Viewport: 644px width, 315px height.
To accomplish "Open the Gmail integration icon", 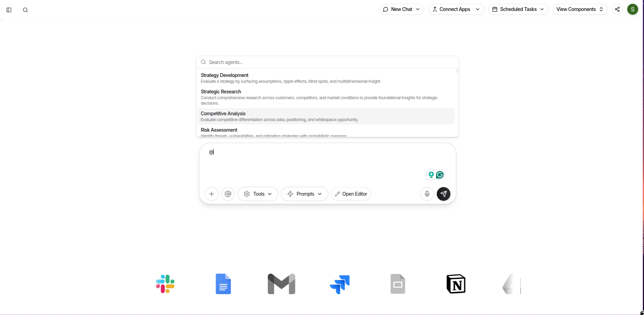I will 282,284.
